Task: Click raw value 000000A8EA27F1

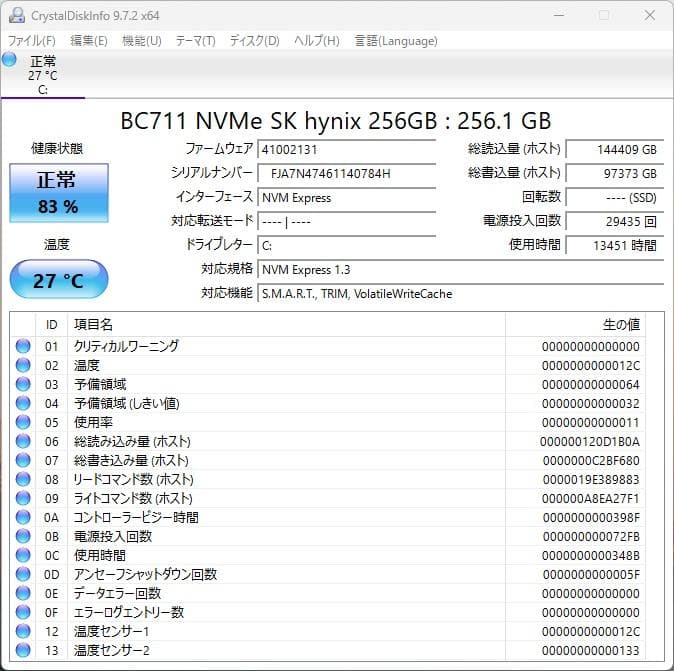Action: point(591,499)
